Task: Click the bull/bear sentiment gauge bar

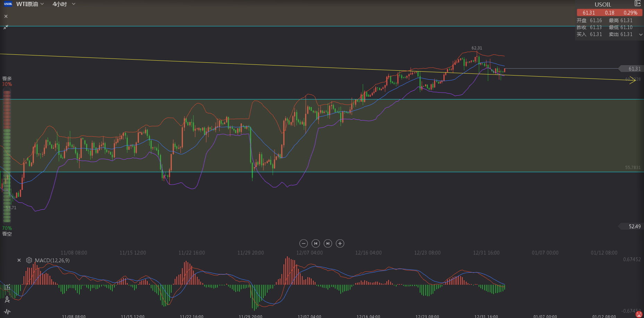Action: [7, 156]
